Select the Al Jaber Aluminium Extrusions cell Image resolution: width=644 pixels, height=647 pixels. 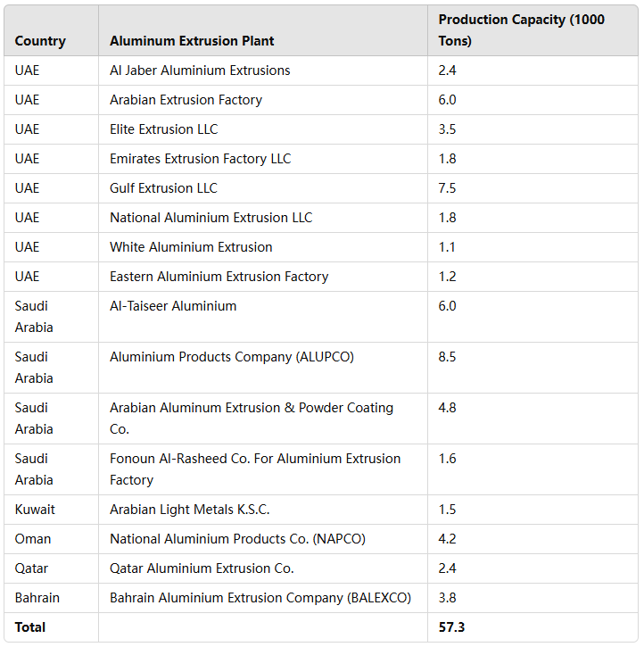pos(200,71)
